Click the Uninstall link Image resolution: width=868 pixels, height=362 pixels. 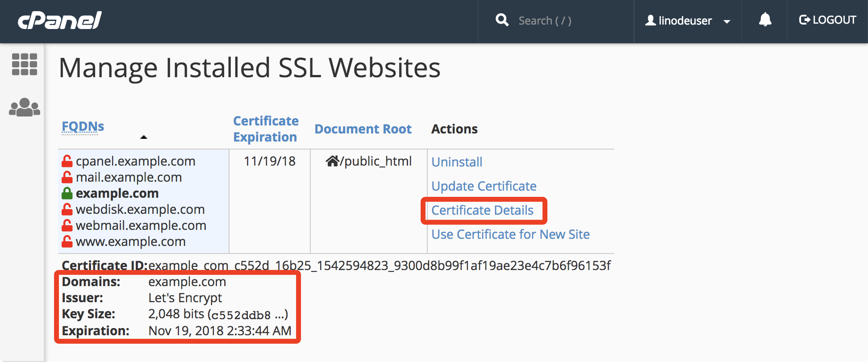(x=457, y=162)
